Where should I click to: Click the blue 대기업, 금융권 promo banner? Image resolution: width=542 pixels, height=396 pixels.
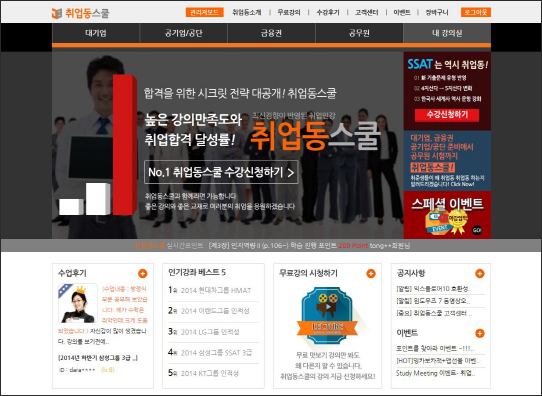(x=447, y=161)
